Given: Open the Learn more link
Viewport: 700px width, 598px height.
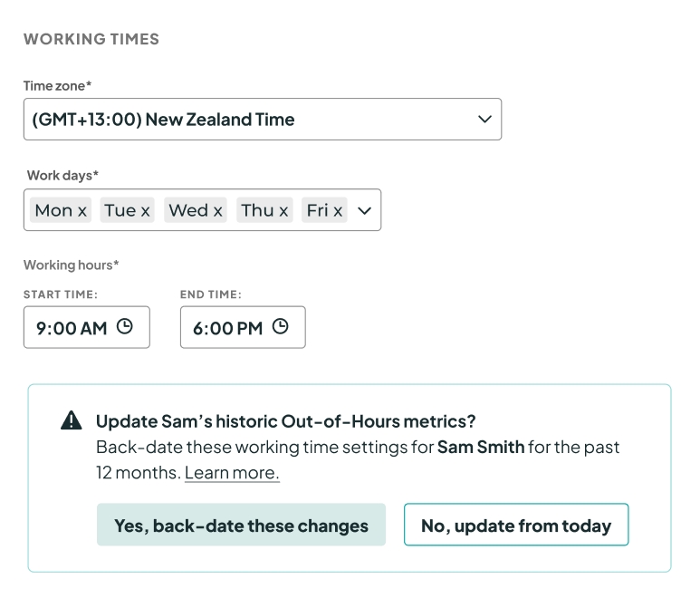Looking at the screenshot, I should pos(232,473).
